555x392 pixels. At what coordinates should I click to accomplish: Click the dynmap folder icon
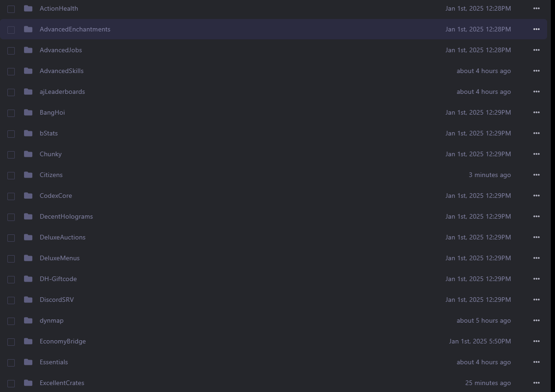coord(28,320)
